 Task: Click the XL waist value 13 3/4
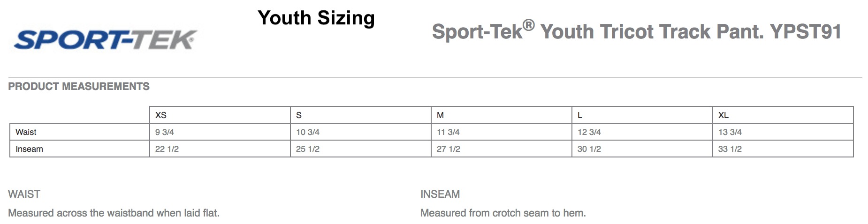pyautogui.click(x=730, y=132)
